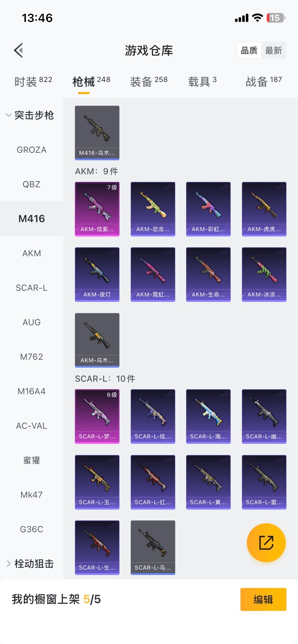
Task: Pick the AKM-虎虎 golden skin
Action: pos(264,209)
